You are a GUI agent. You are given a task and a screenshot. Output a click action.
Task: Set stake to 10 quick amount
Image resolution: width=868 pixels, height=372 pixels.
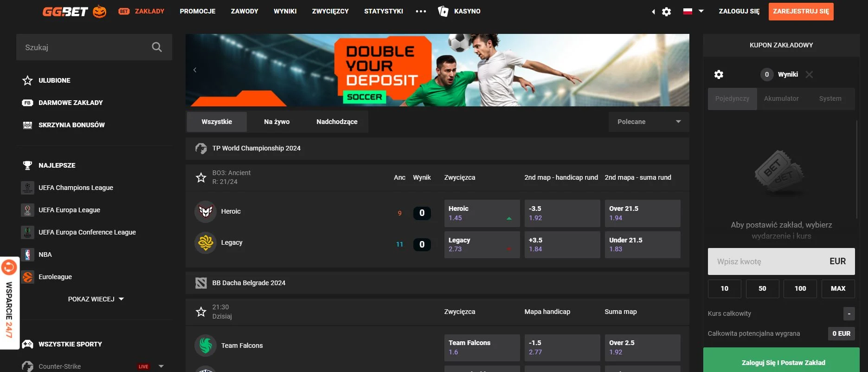pyautogui.click(x=724, y=288)
